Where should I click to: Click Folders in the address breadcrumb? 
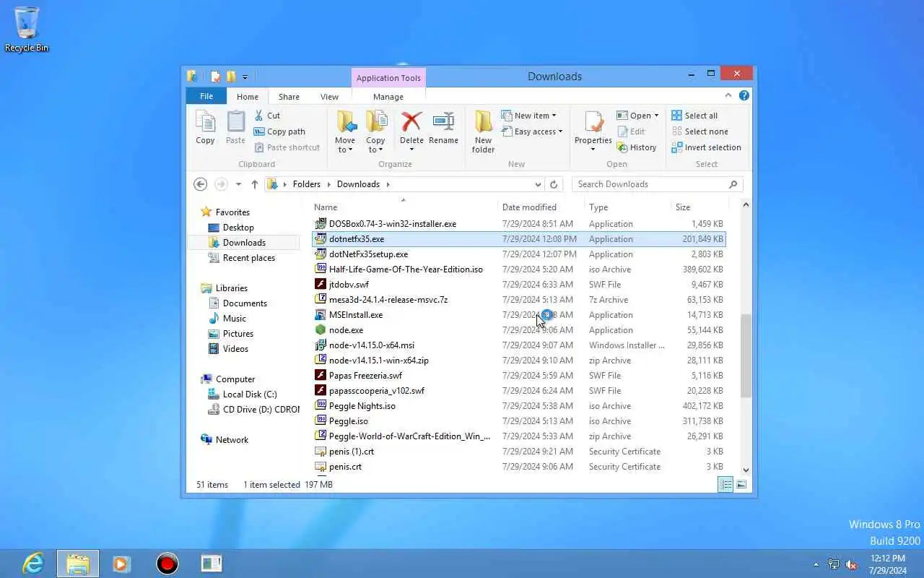(x=306, y=184)
